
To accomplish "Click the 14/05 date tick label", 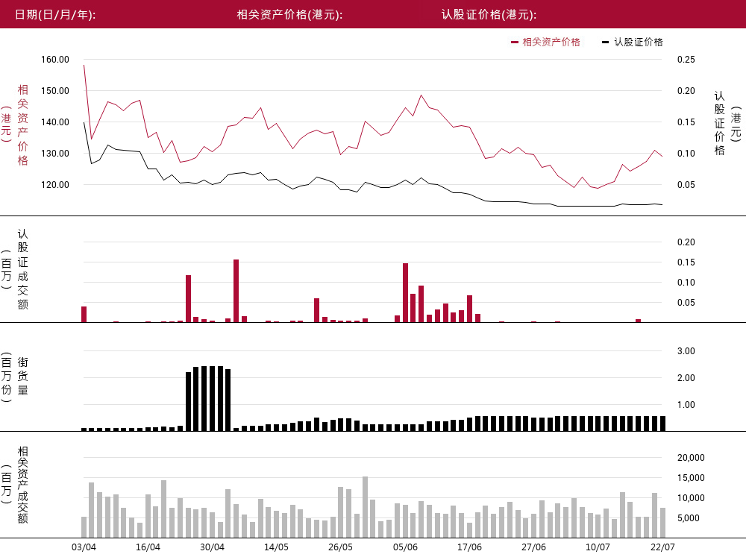I will point(277,547).
